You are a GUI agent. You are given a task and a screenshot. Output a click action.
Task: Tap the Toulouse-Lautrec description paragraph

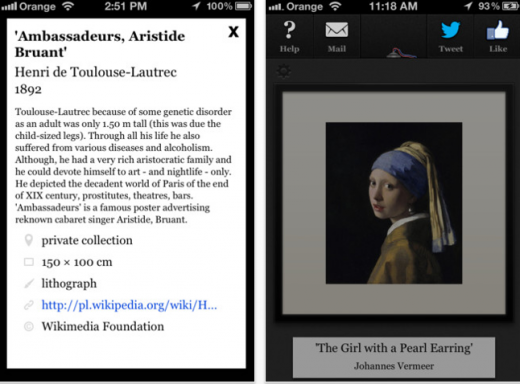tap(123, 165)
